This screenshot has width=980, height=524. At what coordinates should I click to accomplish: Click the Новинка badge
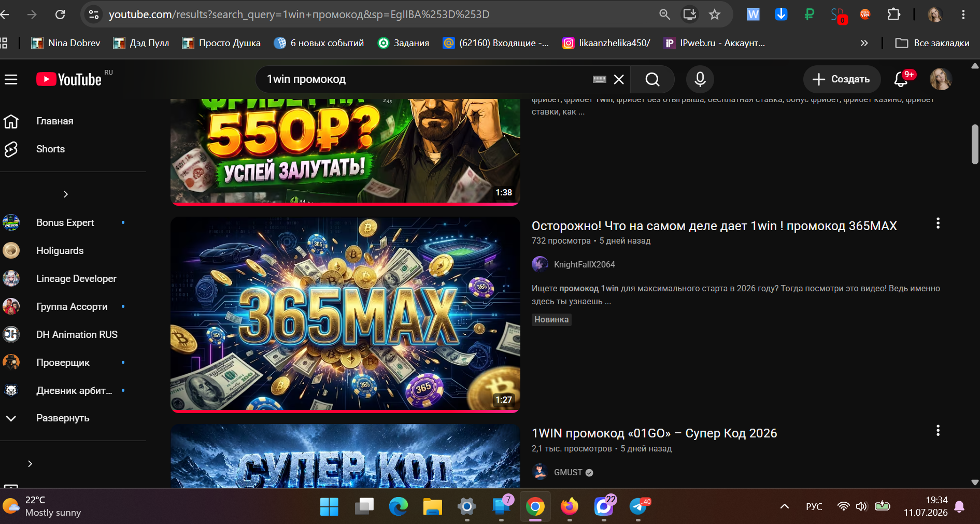point(551,319)
